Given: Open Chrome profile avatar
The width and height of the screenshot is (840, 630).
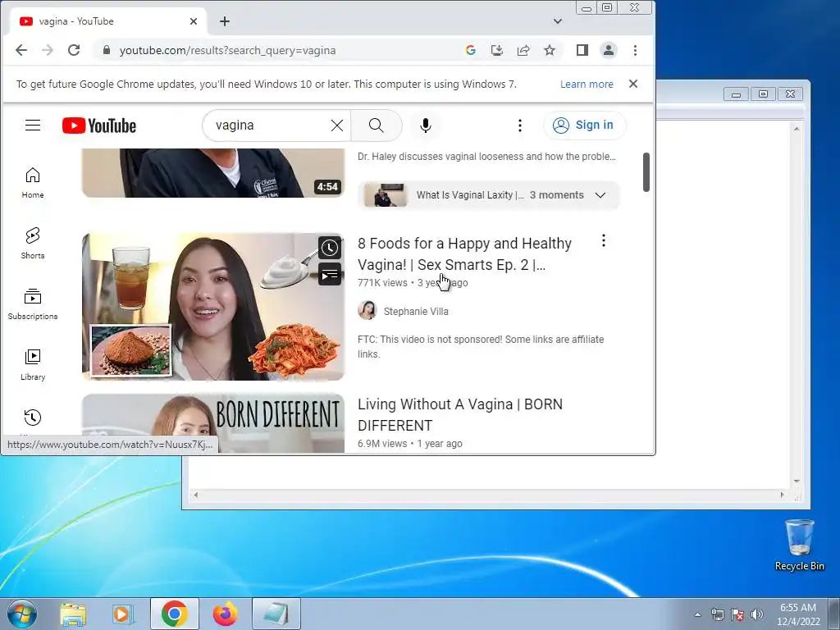Looking at the screenshot, I should pyautogui.click(x=609, y=50).
